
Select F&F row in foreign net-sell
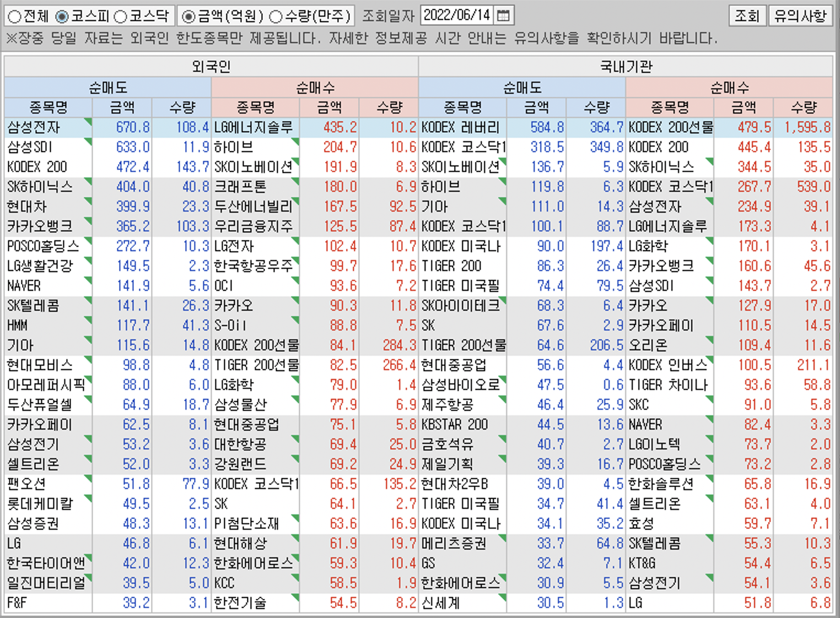[48, 603]
